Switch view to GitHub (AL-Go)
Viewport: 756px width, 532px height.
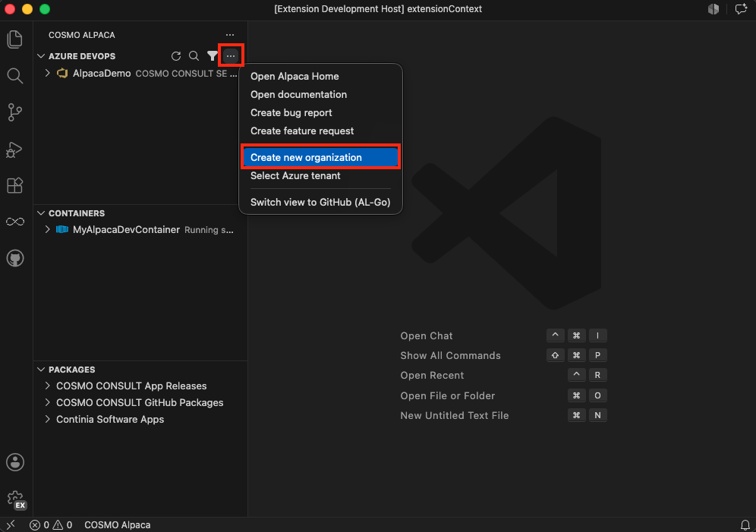(320, 203)
